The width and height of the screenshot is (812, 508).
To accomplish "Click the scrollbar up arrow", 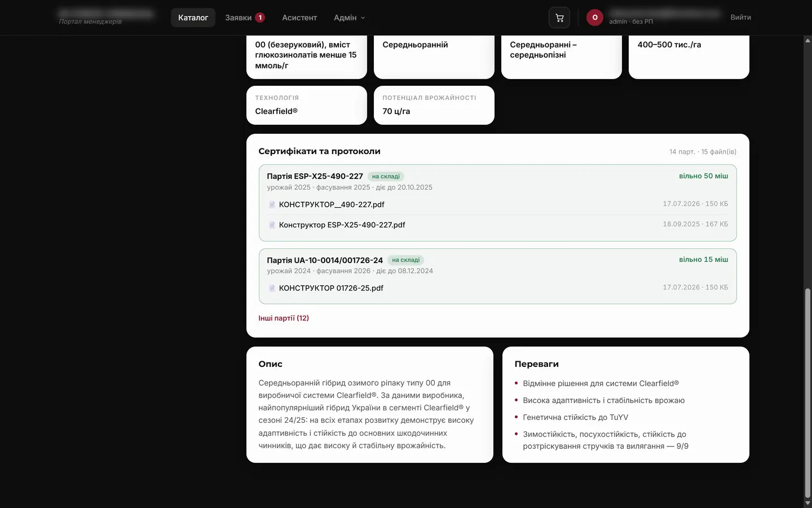I will click(807, 40).
